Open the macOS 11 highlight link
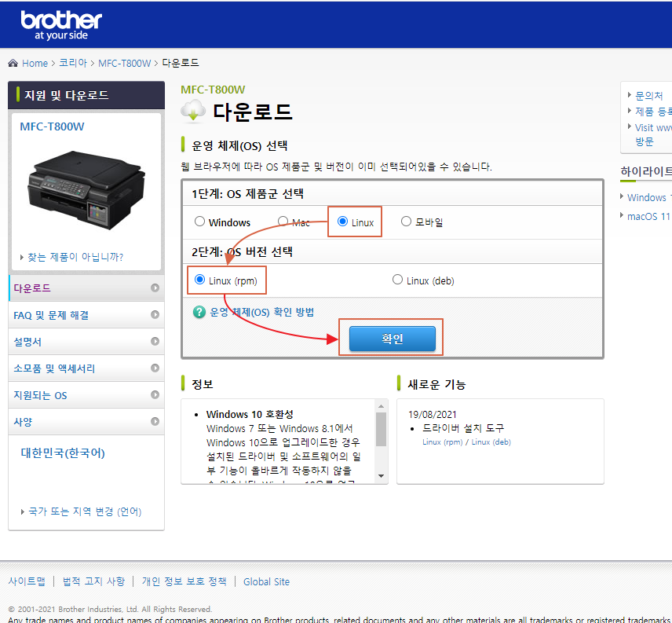 [x=649, y=216]
